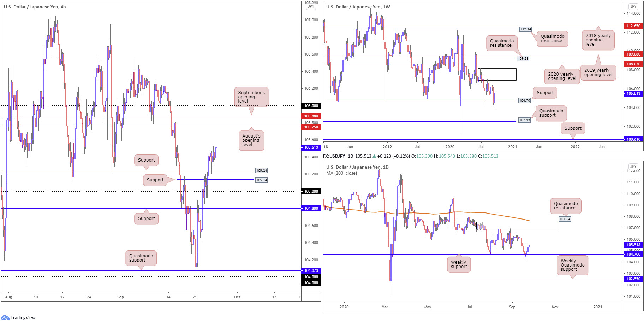Click Quasimodo resistance callout pointing to 112.14

(x=552, y=39)
